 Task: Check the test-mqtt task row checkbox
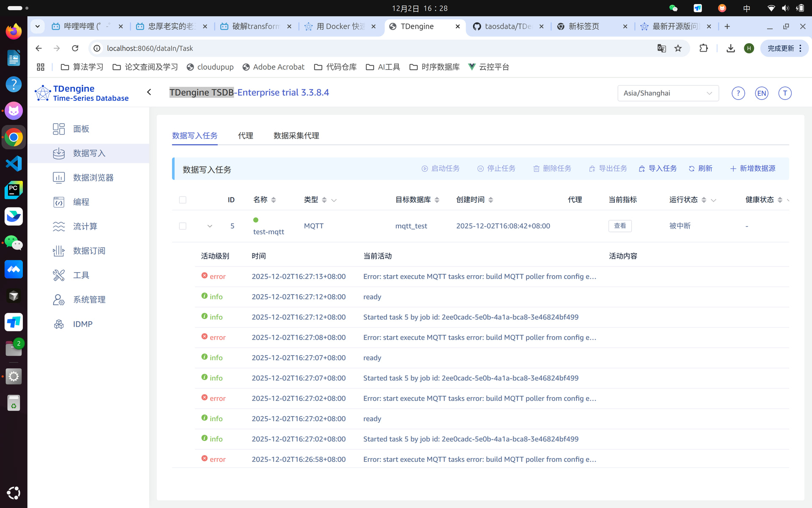[183, 226]
